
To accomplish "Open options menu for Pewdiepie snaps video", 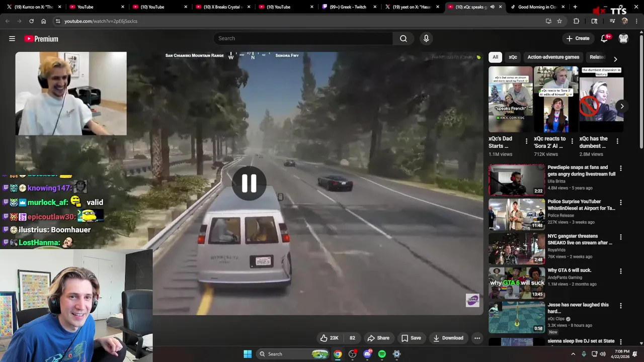I will click(x=620, y=168).
